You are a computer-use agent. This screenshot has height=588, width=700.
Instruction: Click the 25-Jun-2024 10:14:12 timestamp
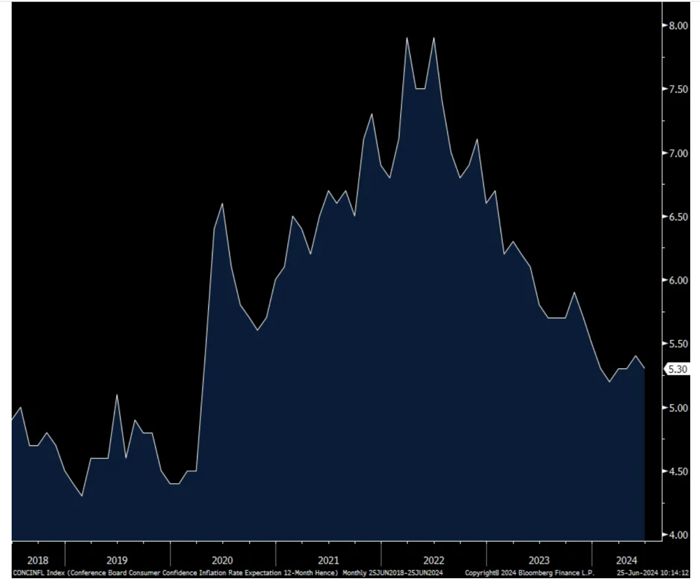point(653,573)
